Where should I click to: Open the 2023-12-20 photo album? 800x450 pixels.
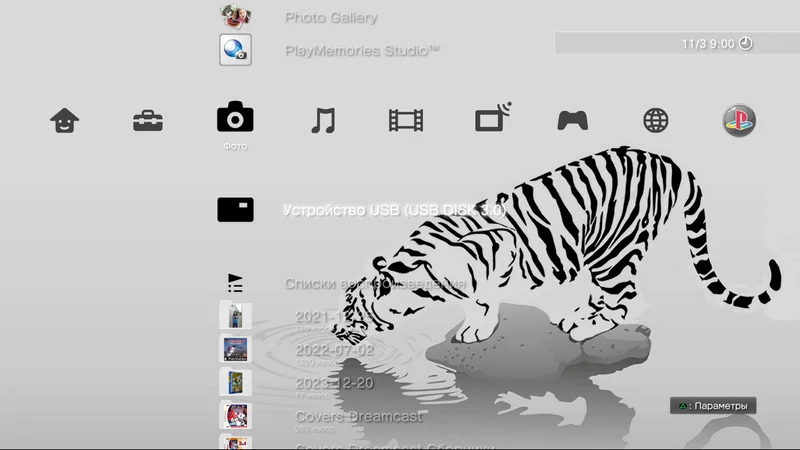[x=334, y=383]
